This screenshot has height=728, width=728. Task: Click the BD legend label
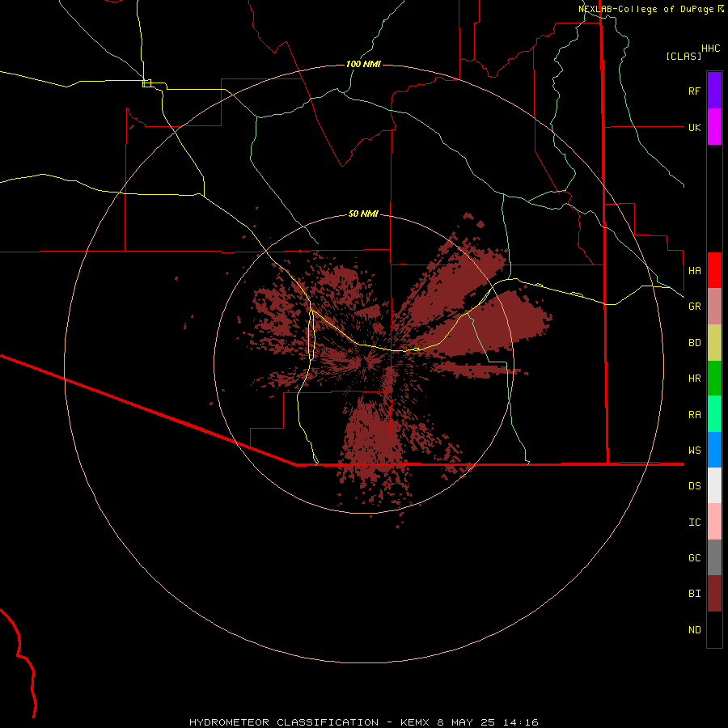click(695, 343)
